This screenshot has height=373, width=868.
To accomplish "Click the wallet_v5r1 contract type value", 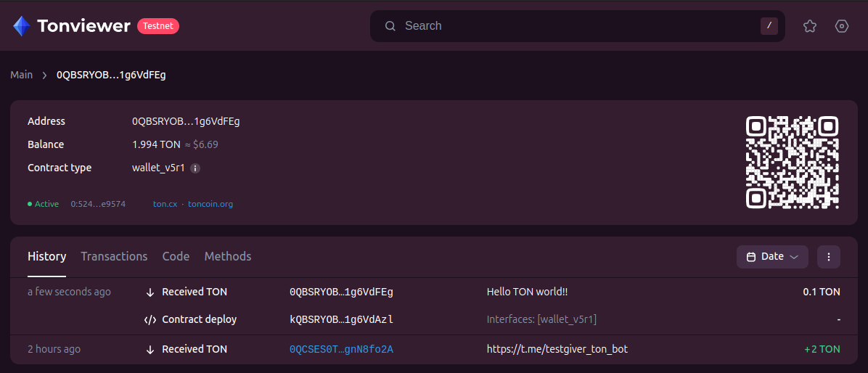I will [x=159, y=168].
